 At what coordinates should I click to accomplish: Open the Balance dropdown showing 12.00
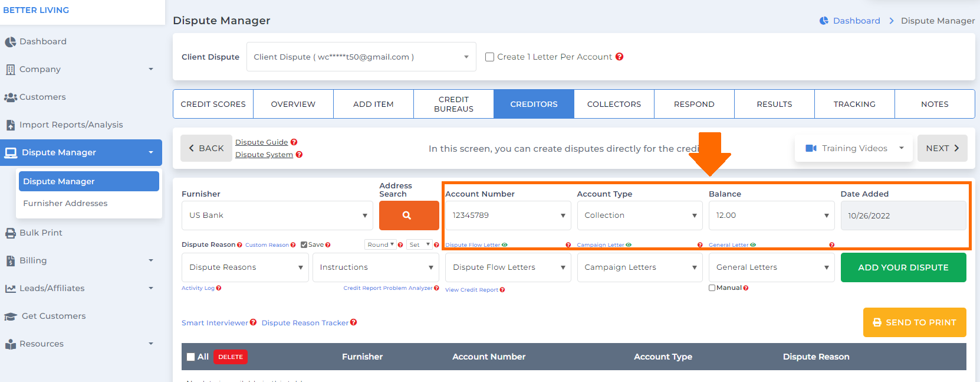771,216
